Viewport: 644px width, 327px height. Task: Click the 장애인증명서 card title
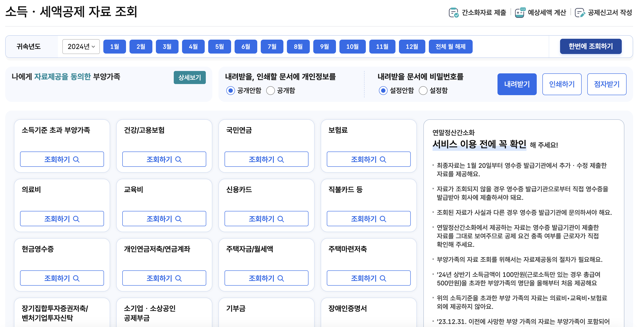[348, 308]
